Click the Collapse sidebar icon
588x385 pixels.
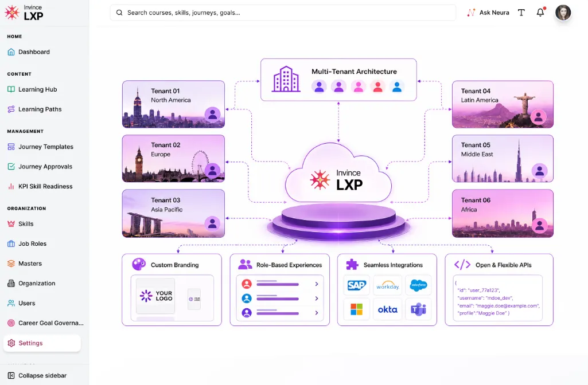(x=11, y=376)
